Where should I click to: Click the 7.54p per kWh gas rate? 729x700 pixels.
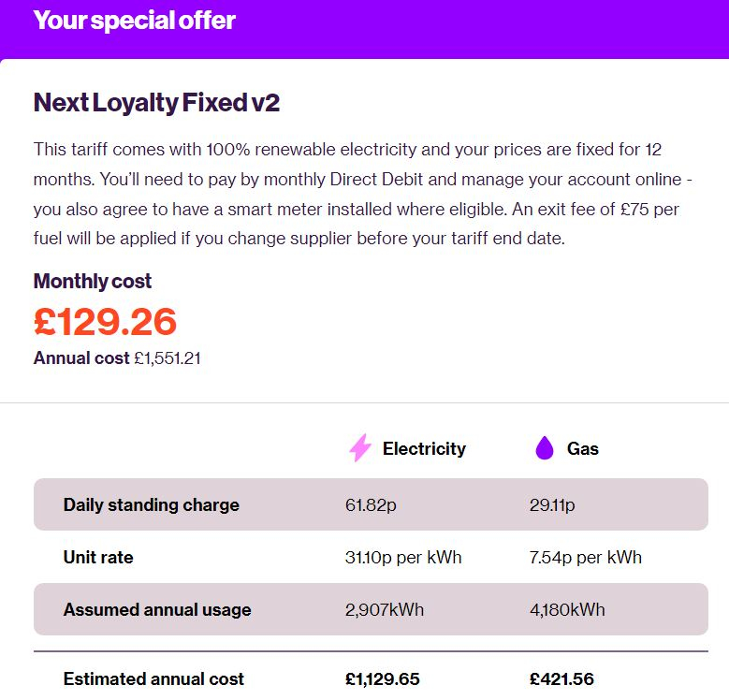coord(585,558)
